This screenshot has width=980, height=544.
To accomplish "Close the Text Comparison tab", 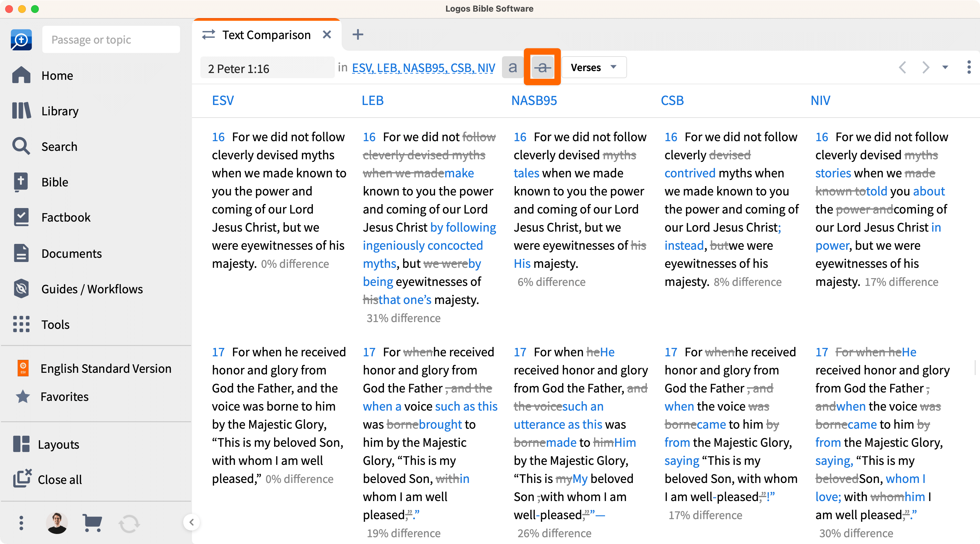I will point(327,35).
